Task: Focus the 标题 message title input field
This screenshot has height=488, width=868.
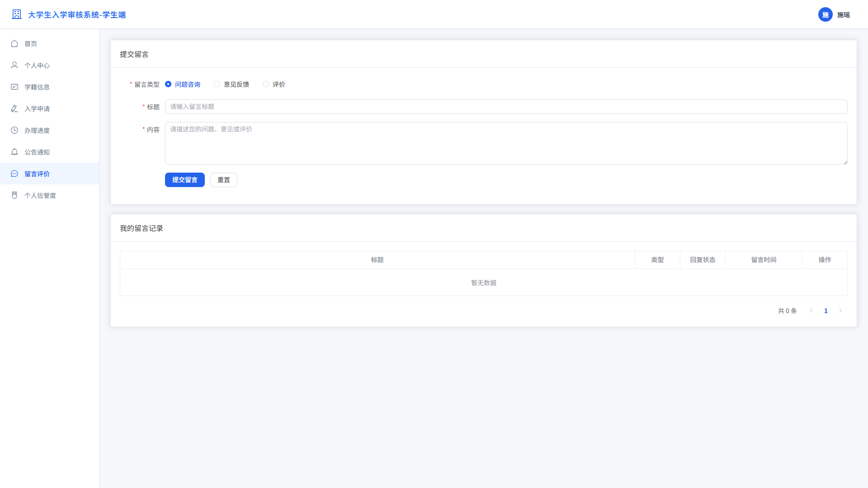Action: [x=506, y=107]
